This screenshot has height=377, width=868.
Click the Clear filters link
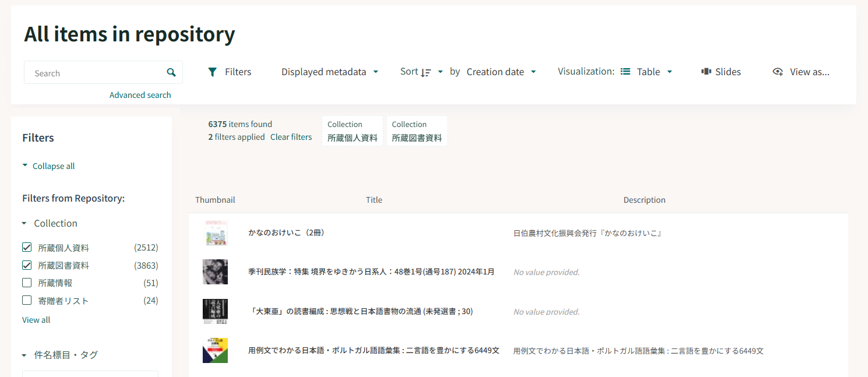point(291,137)
